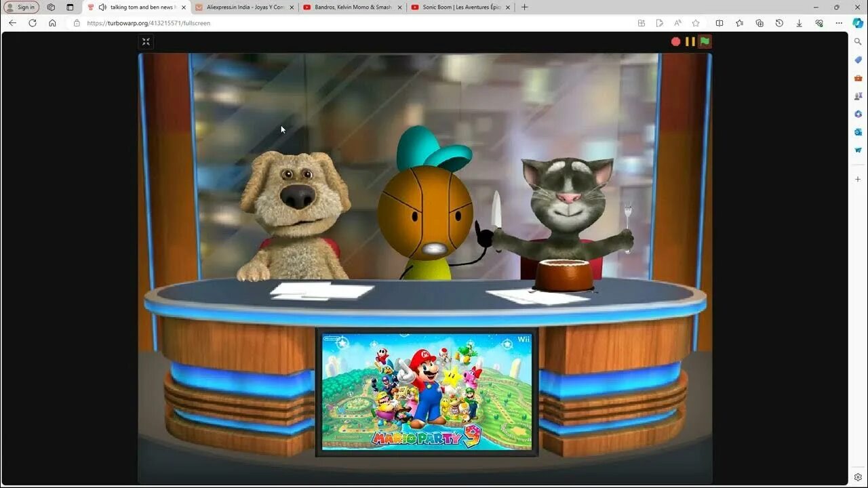The image size is (868, 488).
Task: Open sidebar Search tool
Action: 858,42
